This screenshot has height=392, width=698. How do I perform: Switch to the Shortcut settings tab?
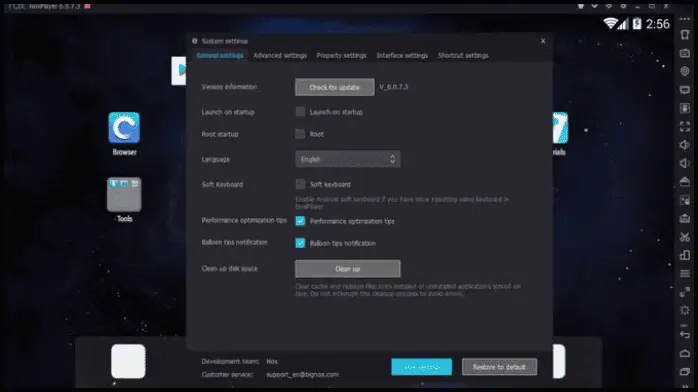463,55
